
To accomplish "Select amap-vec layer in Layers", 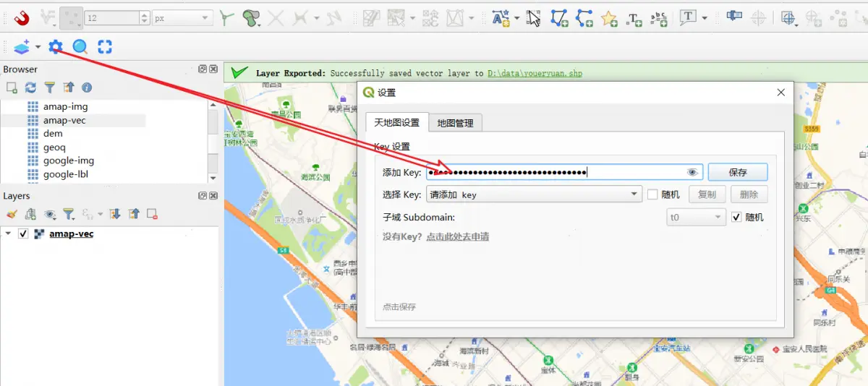I will (71, 234).
